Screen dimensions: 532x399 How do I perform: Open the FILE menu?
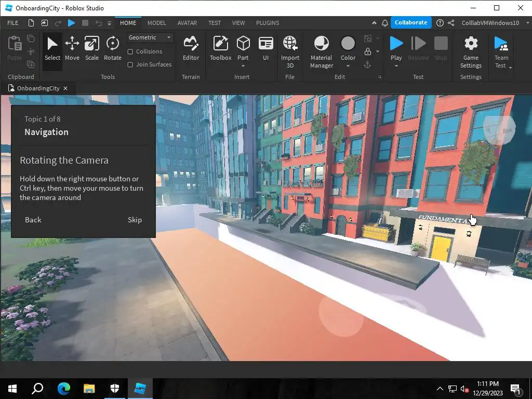(13, 23)
